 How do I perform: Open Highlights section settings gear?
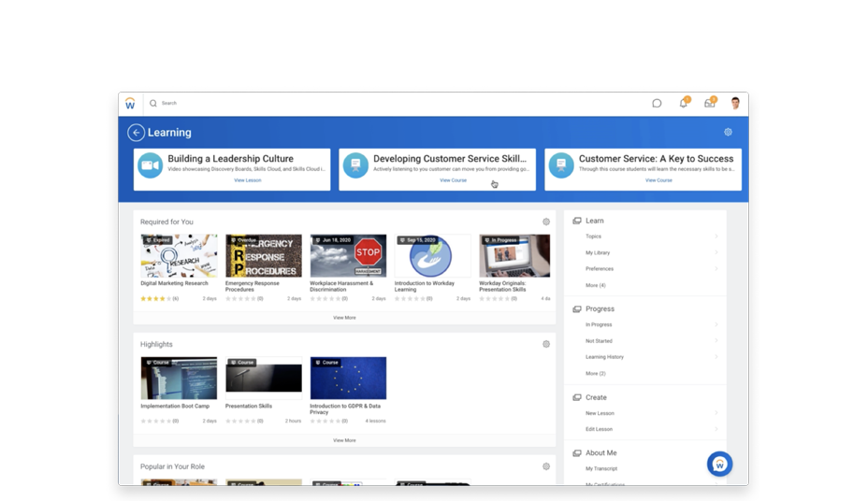click(x=546, y=344)
